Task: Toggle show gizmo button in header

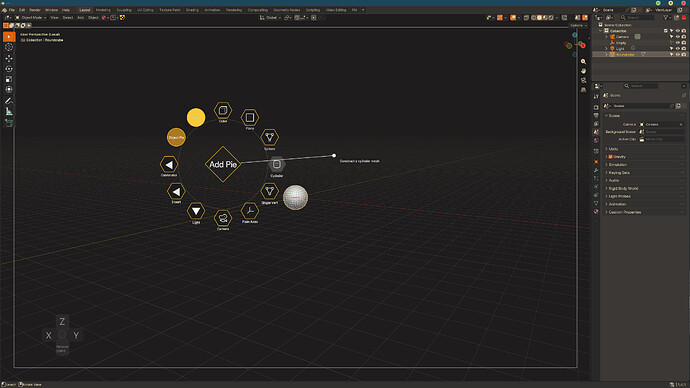Action: coord(500,18)
